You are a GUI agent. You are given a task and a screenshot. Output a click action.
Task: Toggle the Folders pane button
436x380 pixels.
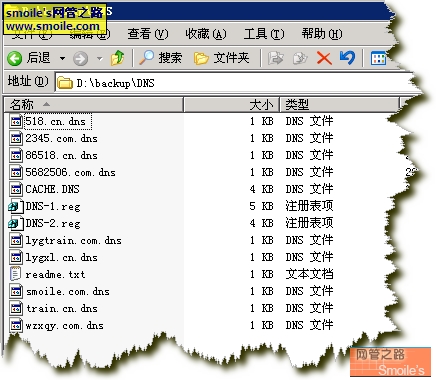click(221, 58)
